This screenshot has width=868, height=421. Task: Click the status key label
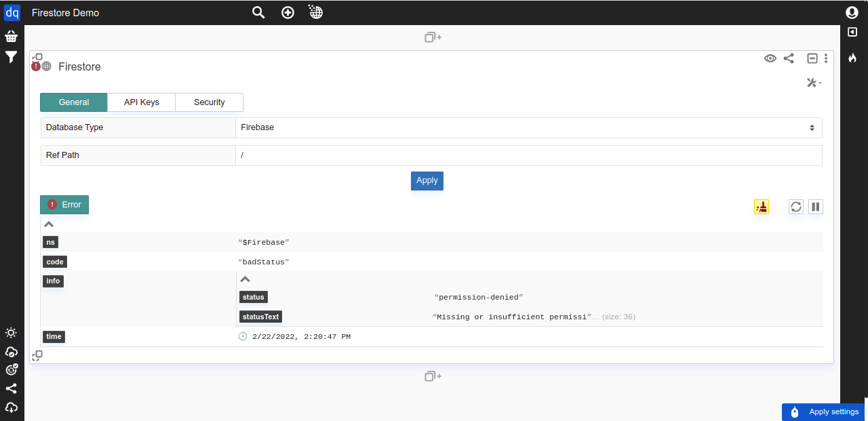click(254, 297)
